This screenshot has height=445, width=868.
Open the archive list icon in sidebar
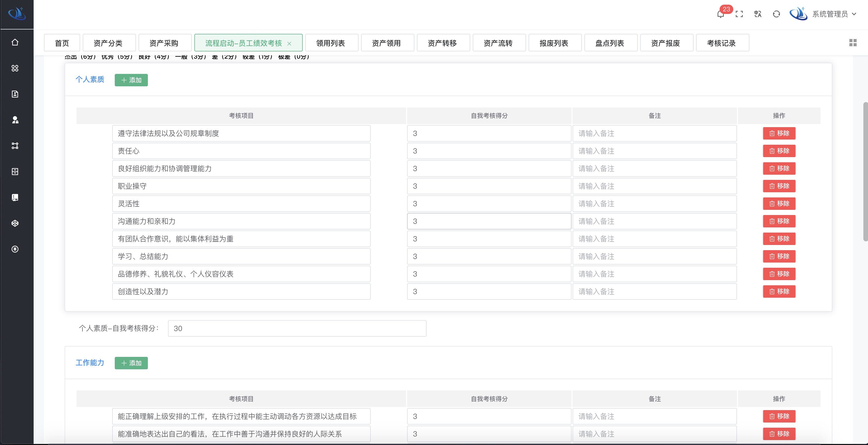pos(15,172)
